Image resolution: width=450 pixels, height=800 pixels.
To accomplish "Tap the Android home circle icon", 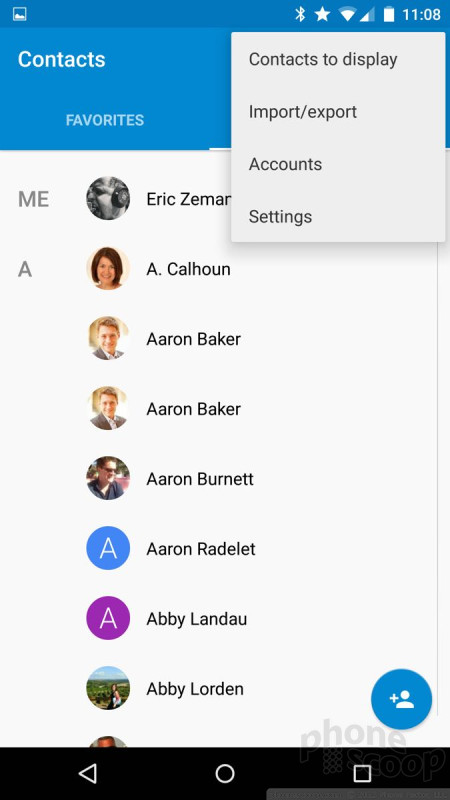I will 225,773.
